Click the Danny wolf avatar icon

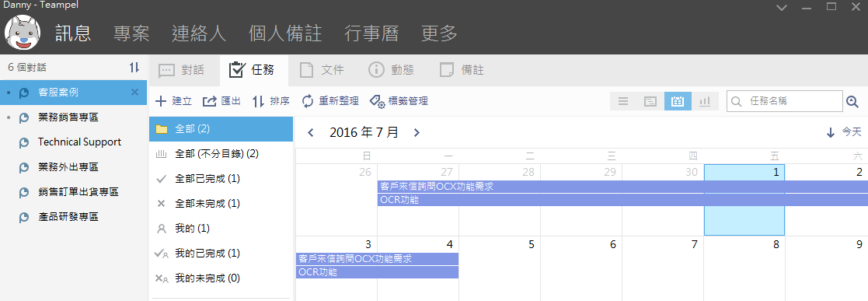pyautogui.click(x=22, y=33)
